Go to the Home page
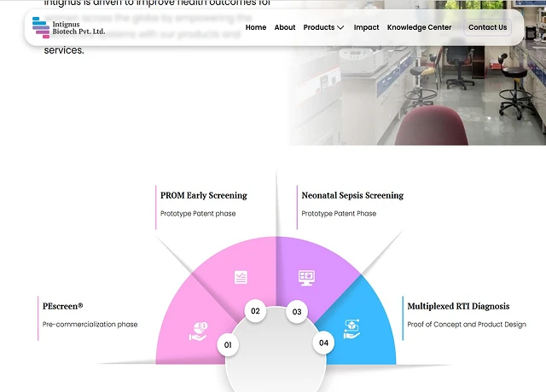 [x=256, y=27]
